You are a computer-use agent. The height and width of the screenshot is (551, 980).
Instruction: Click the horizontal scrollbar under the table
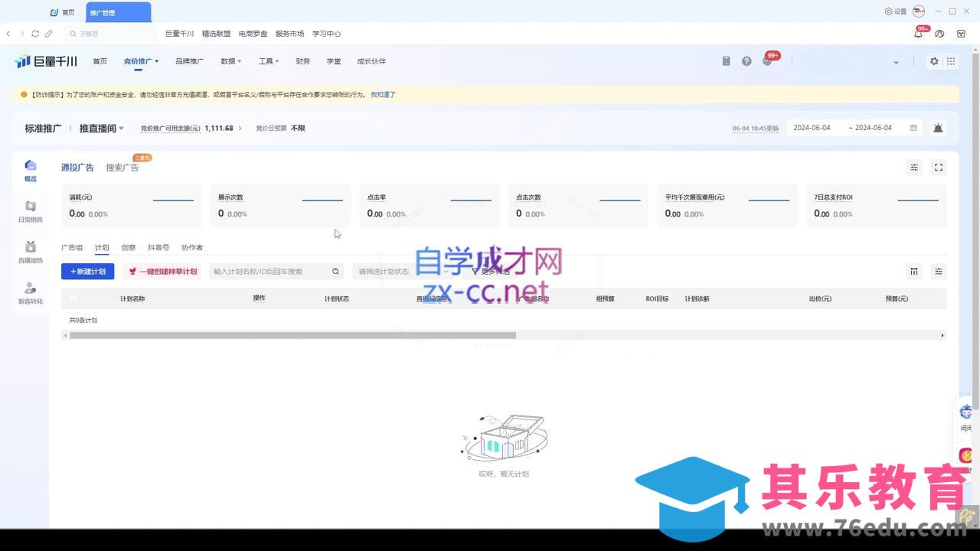coord(292,335)
